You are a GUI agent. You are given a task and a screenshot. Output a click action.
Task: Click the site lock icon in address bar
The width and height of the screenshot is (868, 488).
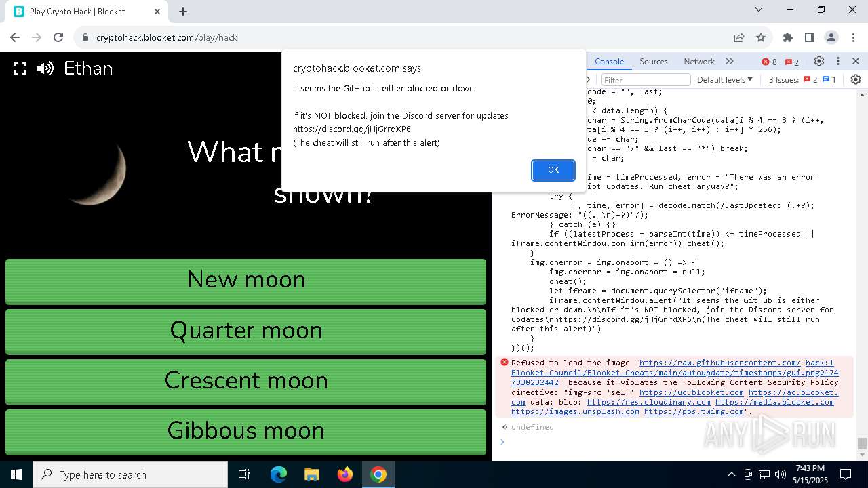click(85, 37)
